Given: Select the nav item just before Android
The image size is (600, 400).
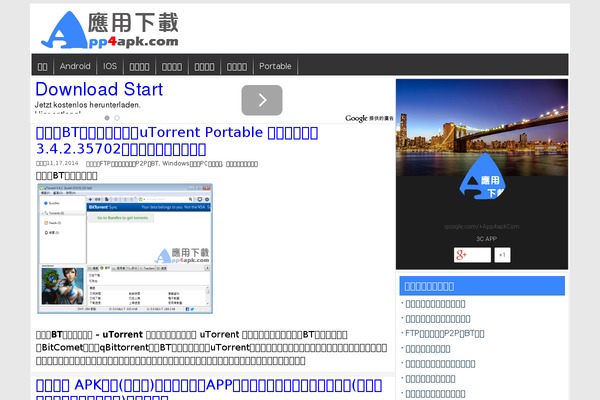Looking at the screenshot, I should click(x=42, y=66).
